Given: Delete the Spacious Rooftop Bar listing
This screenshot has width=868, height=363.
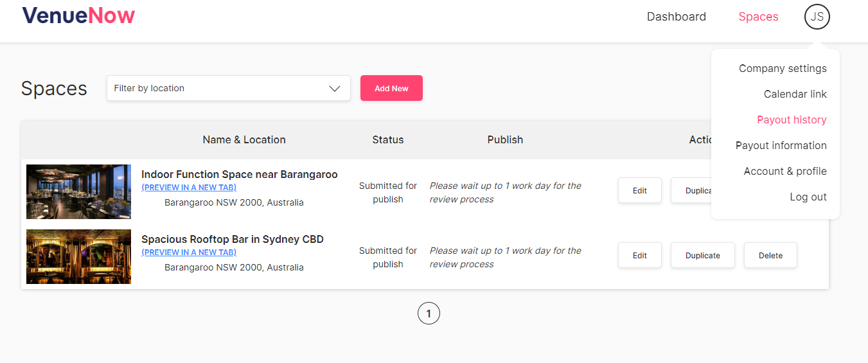Looking at the screenshot, I should pos(770,255).
